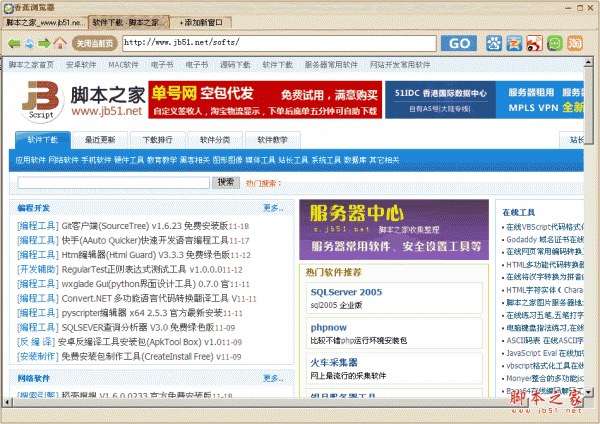Open the 网络软件 category in blue bar
The width and height of the screenshot is (600, 424).
click(64, 160)
